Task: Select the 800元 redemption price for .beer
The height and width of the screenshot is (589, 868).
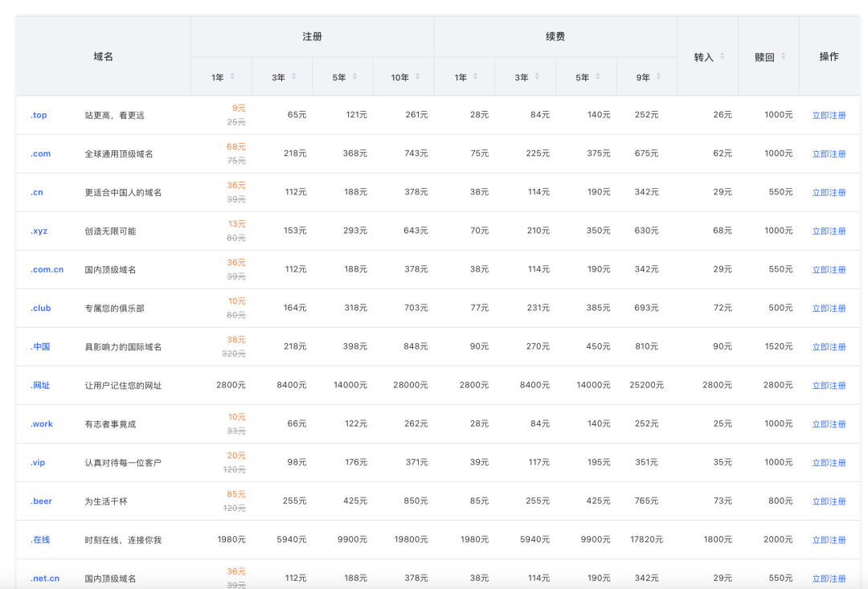Action: click(780, 501)
